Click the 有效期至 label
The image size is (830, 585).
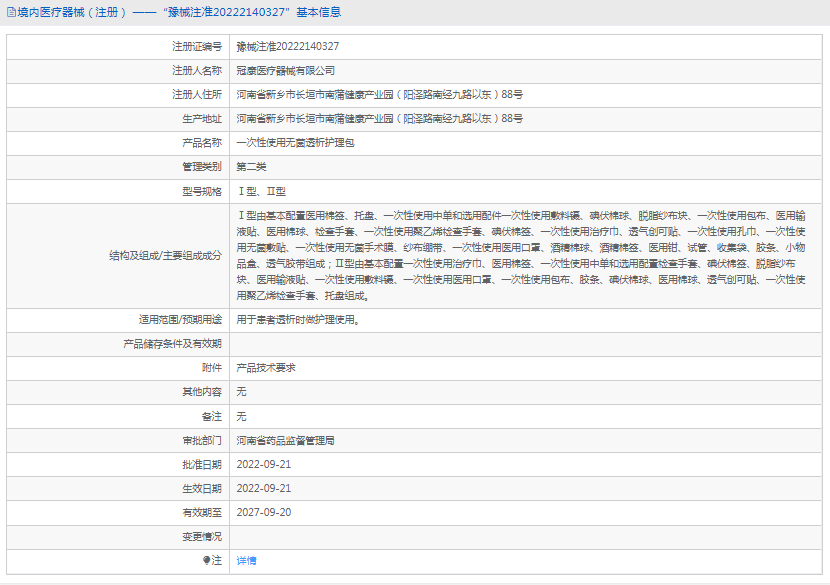click(x=202, y=512)
